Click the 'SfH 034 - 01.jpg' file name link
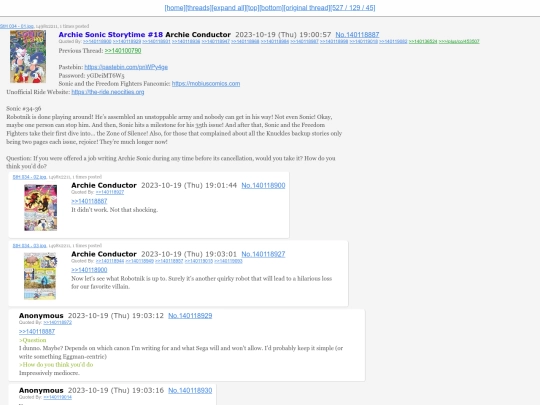540x405 pixels. (17, 26)
